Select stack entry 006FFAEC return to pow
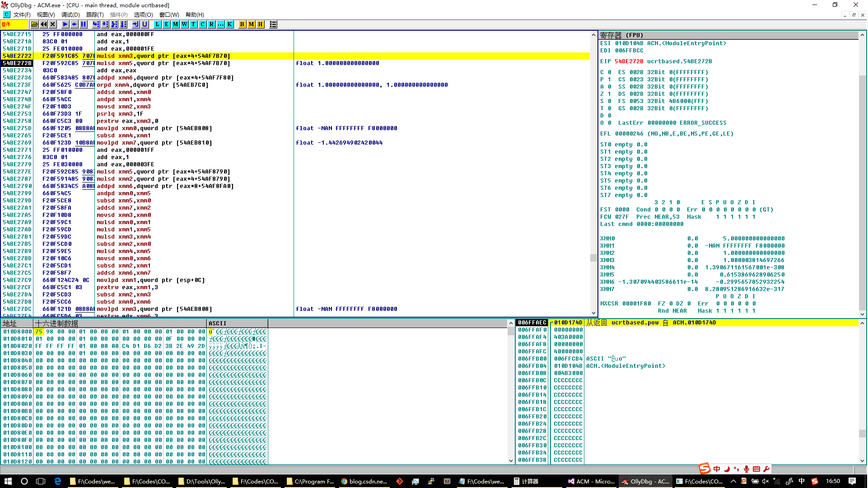Viewport: 868px width, 488px height. (687, 323)
